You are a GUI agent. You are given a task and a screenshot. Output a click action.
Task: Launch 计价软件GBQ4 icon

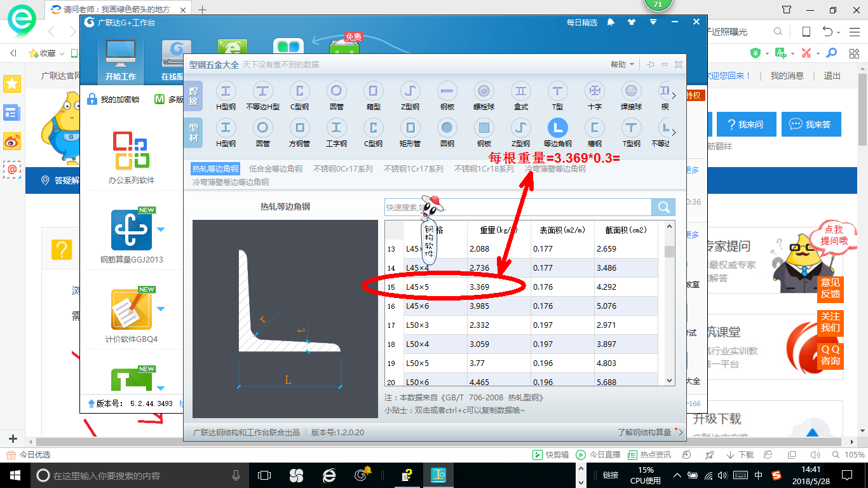pyautogui.click(x=132, y=309)
